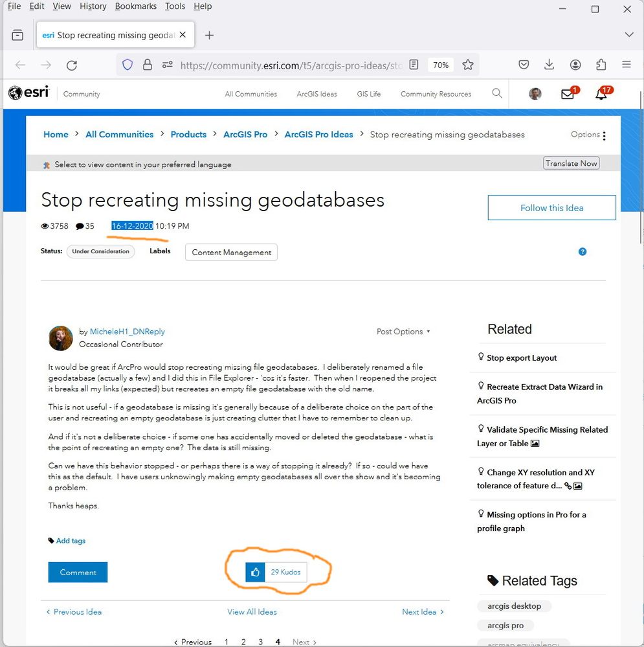Bookmark this page with the star
The width and height of the screenshot is (644, 647).
click(x=467, y=64)
